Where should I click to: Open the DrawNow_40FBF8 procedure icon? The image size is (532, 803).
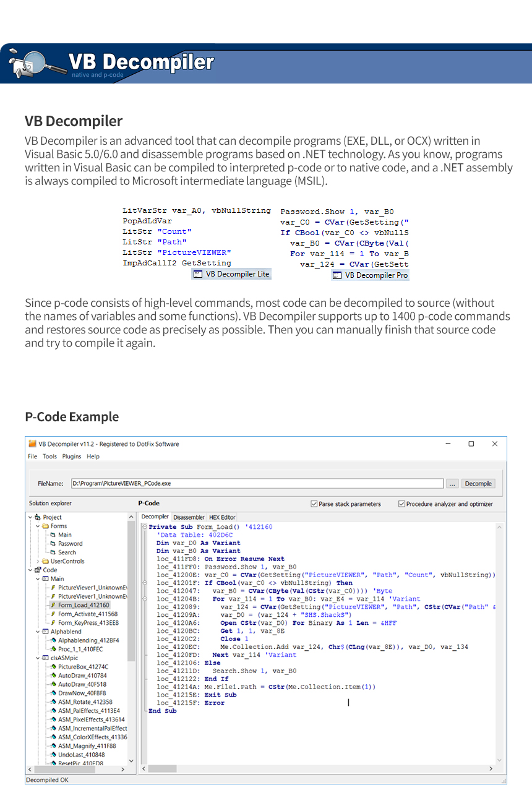[53, 692]
